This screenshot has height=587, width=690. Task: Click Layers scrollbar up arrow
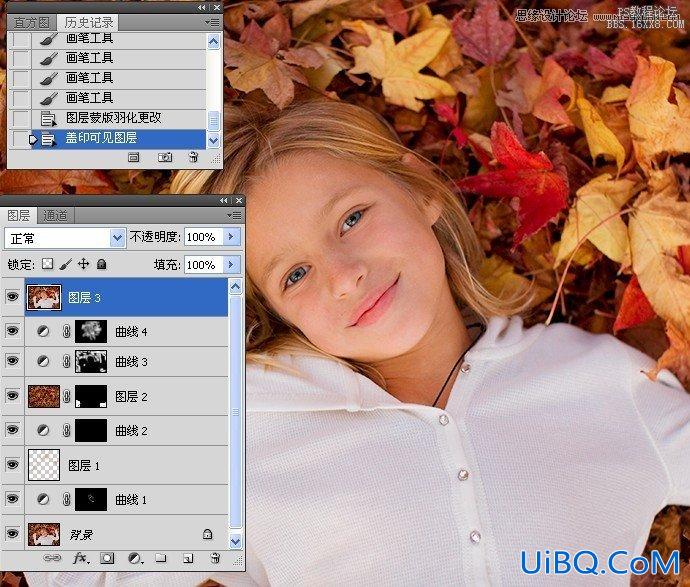[235, 287]
